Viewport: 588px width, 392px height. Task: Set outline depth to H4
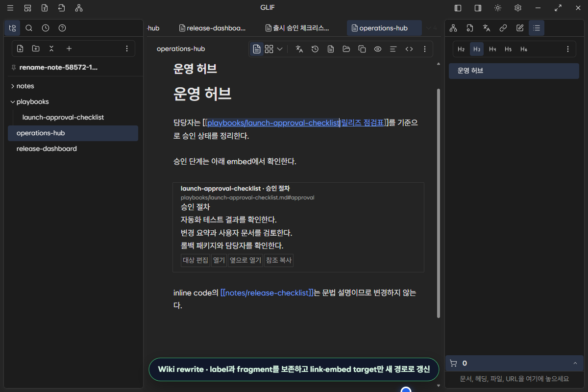[492, 49]
